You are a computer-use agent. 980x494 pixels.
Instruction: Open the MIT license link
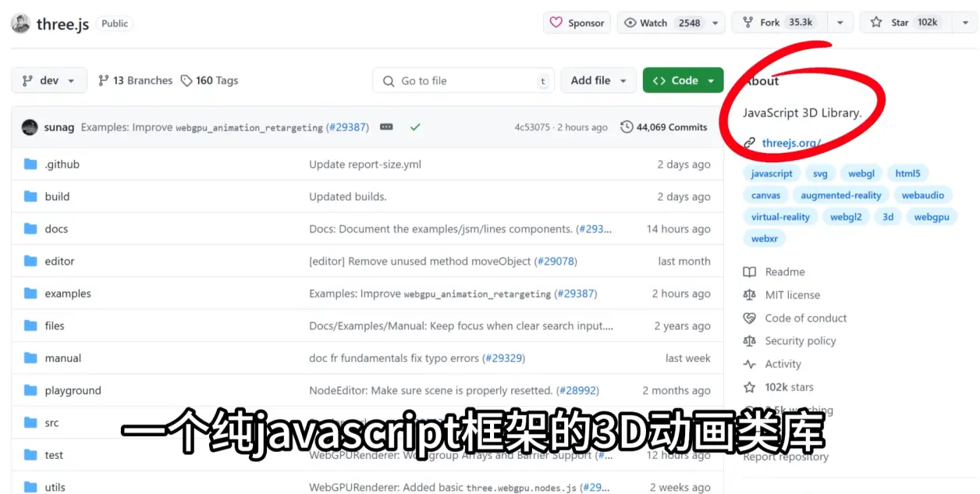click(x=793, y=295)
